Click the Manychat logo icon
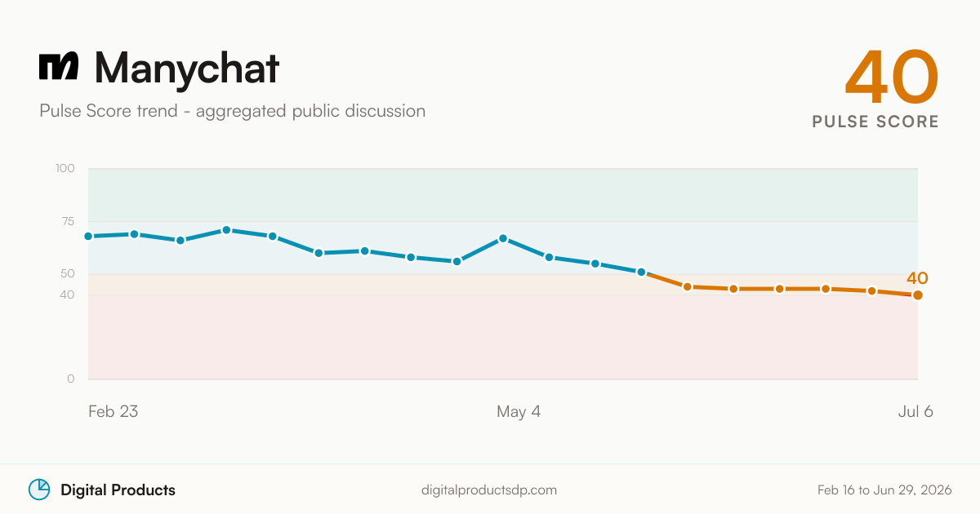Image resolution: width=980 pixels, height=514 pixels. 59,67
